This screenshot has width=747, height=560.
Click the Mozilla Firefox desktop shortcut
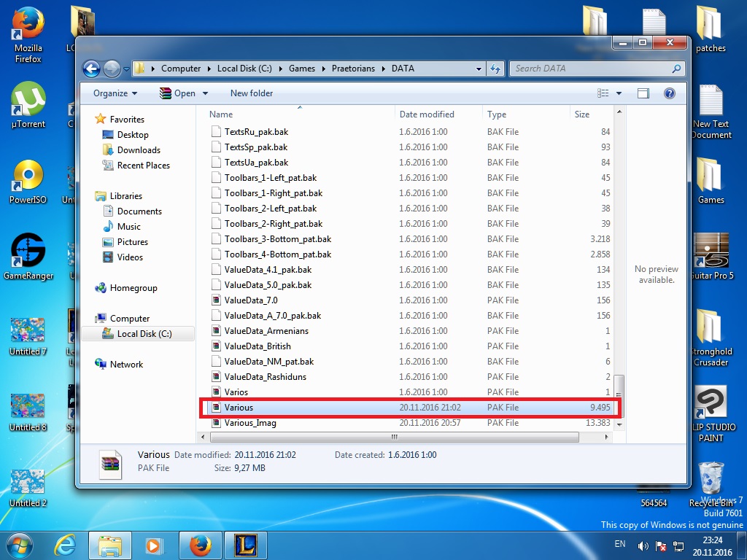(28, 36)
